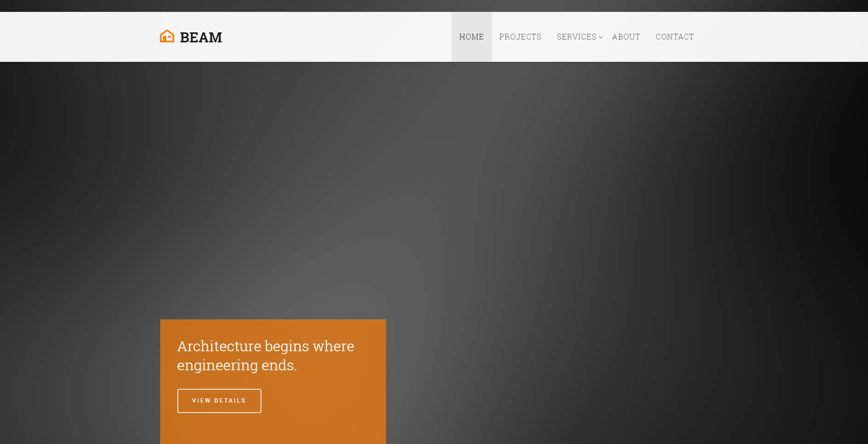Expand the chevron arrow beside SERVICES

pyautogui.click(x=601, y=37)
